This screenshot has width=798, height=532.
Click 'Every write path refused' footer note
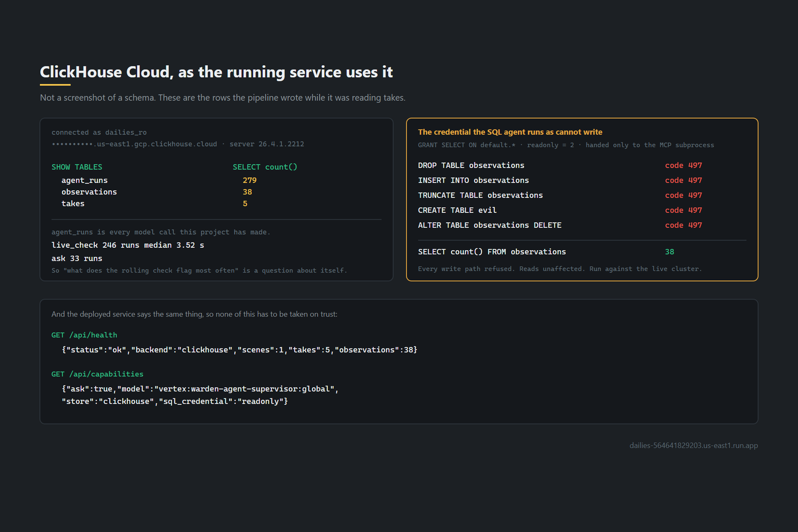(x=560, y=269)
